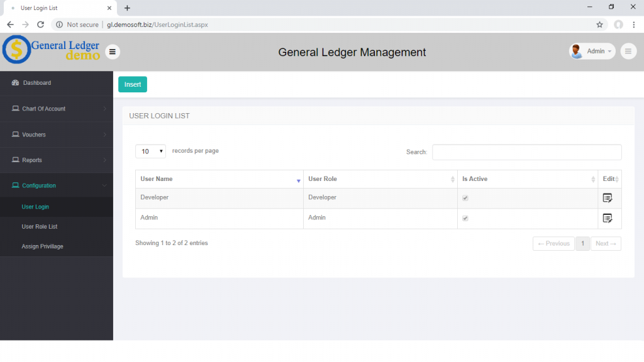Viewport: 644px width, 362px height.
Task: Open the right panel menu icon
Action: coord(628,52)
